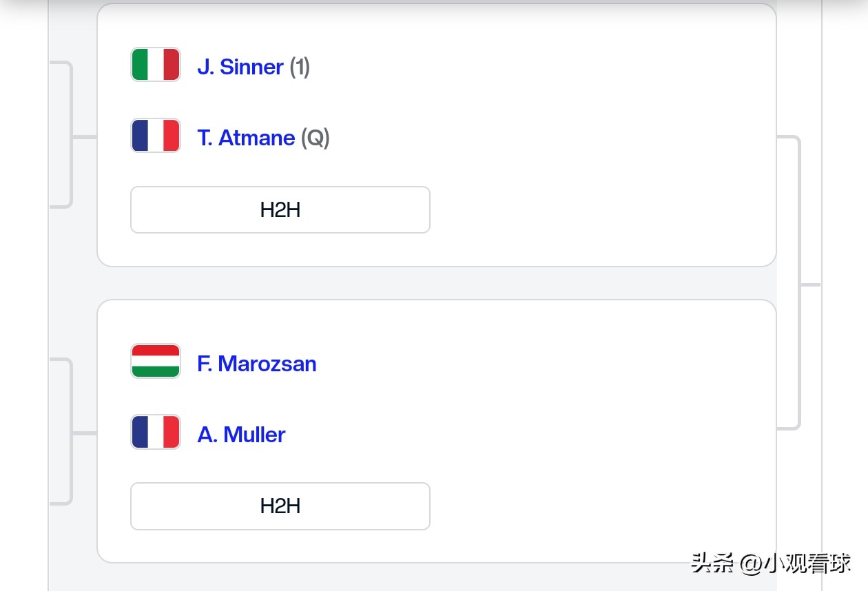View F. Marozsan's player page

tap(257, 364)
